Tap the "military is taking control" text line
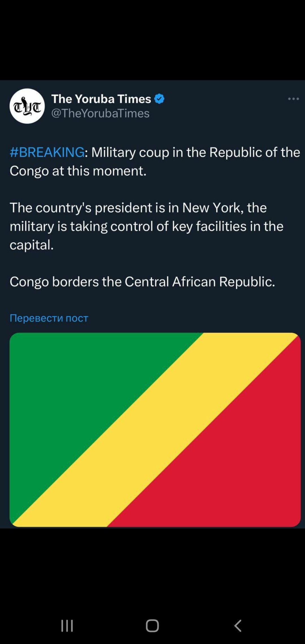This screenshot has height=644, width=305. pyautogui.click(x=146, y=226)
